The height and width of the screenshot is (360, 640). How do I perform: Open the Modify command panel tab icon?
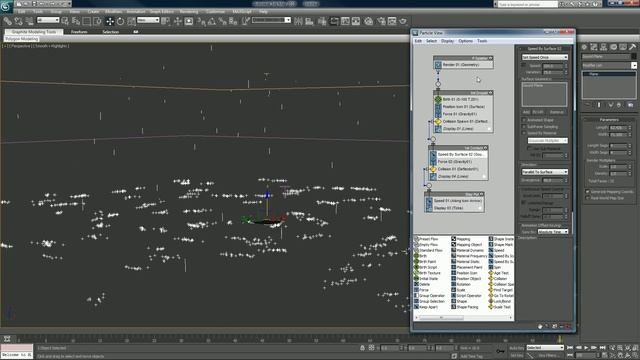point(594,47)
